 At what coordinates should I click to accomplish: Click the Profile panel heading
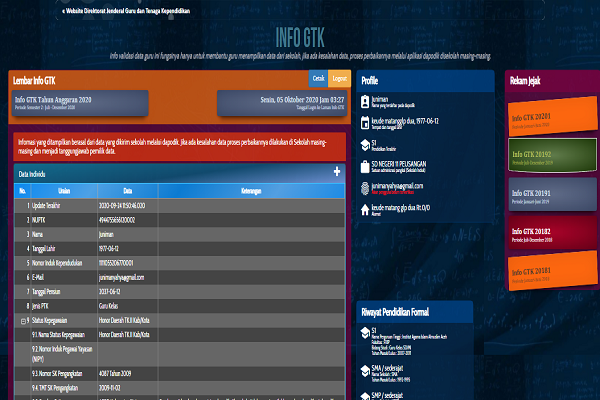pyautogui.click(x=370, y=81)
